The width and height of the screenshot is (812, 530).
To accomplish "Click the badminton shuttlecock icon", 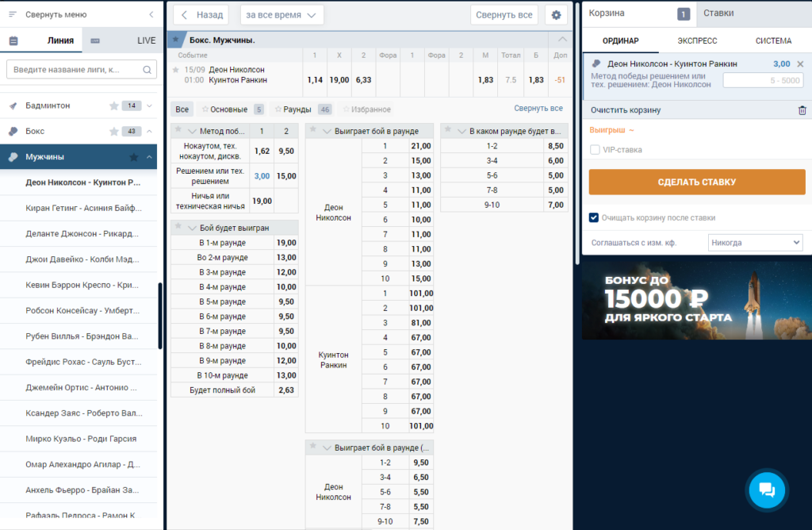I will tap(13, 106).
